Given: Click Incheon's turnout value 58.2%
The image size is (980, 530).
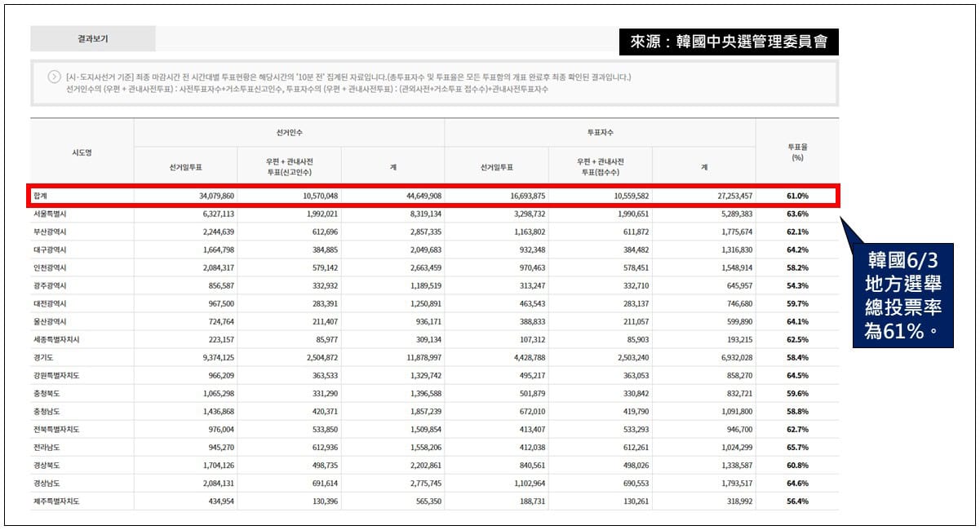Looking at the screenshot, I should click(797, 268).
